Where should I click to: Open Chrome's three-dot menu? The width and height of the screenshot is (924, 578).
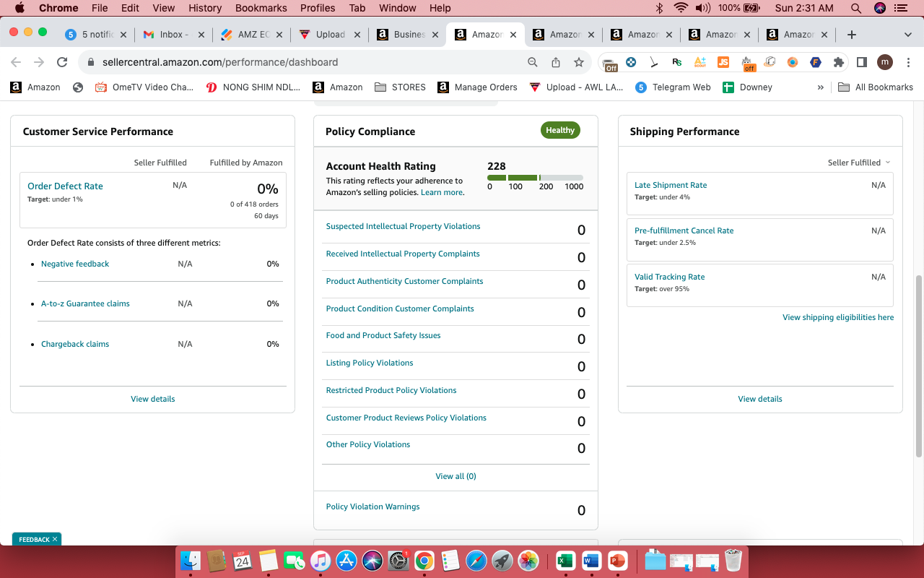907,62
